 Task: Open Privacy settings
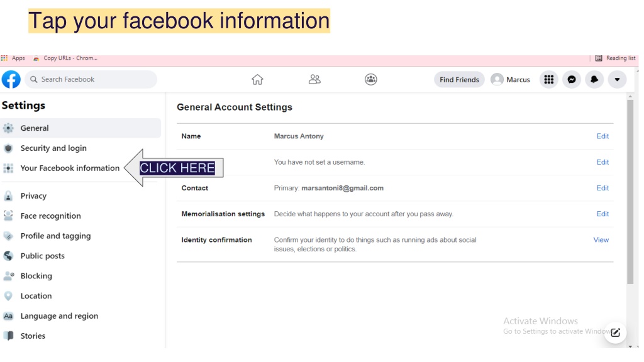80,196
